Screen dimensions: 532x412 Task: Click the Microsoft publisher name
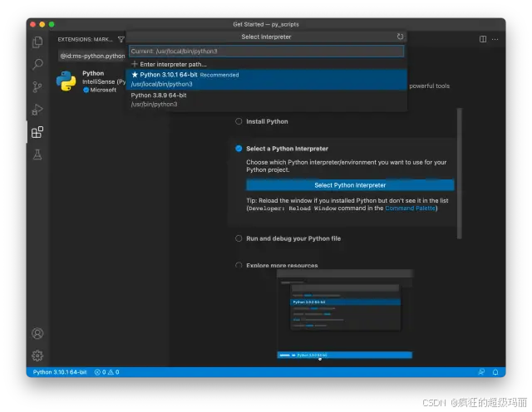pyautogui.click(x=103, y=90)
